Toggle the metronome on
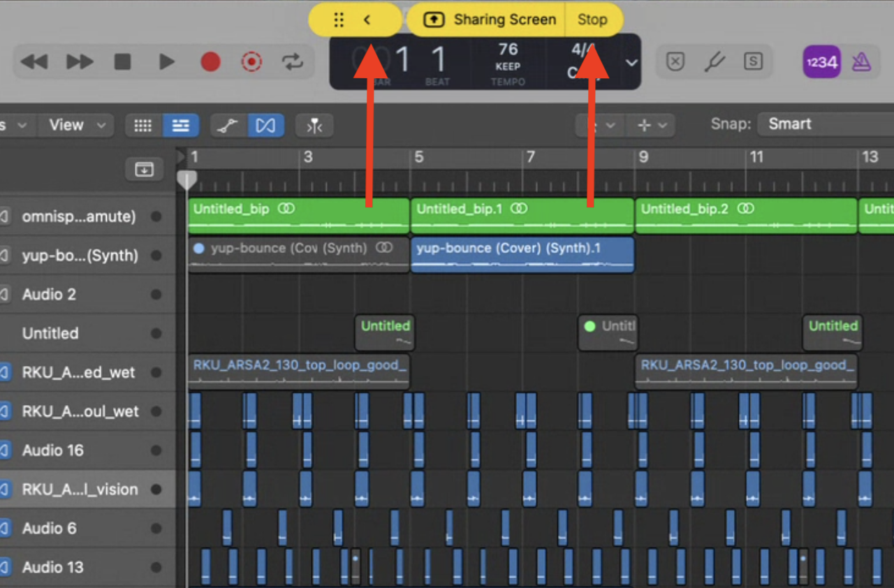 pyautogui.click(x=861, y=61)
